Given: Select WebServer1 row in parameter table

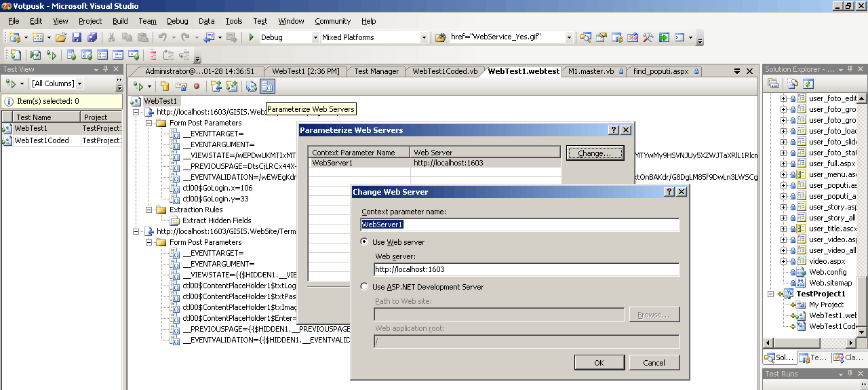Looking at the screenshot, I should pyautogui.click(x=434, y=163).
